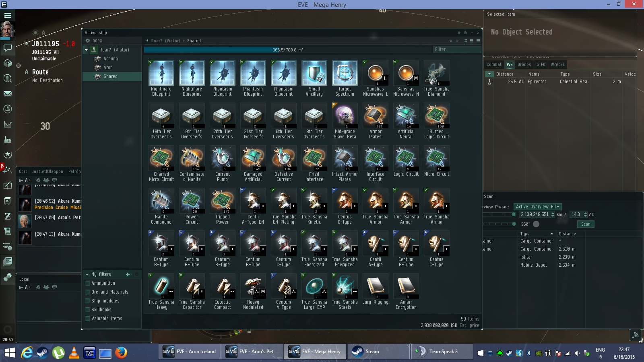This screenshot has height=362, width=644.
Task: Select the Small Ancillary item icon
Action: click(x=314, y=73)
